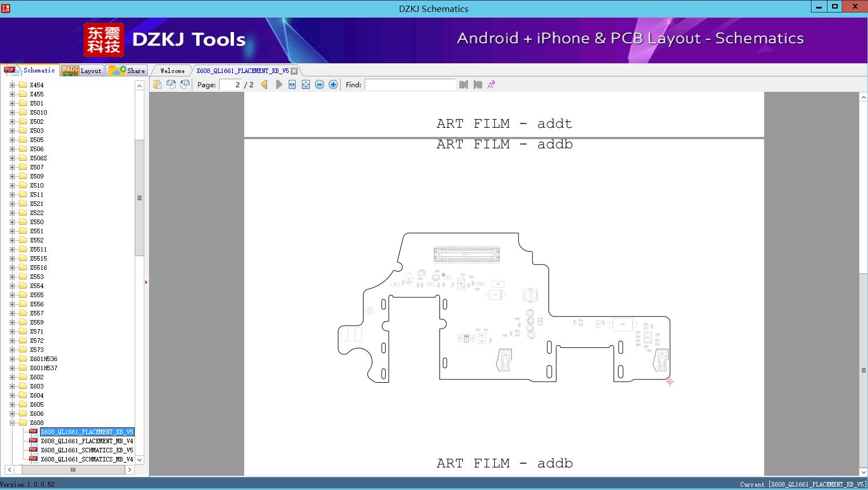The height and width of the screenshot is (490, 868).
Task: Zoom out using the minus icon
Action: 320,84
